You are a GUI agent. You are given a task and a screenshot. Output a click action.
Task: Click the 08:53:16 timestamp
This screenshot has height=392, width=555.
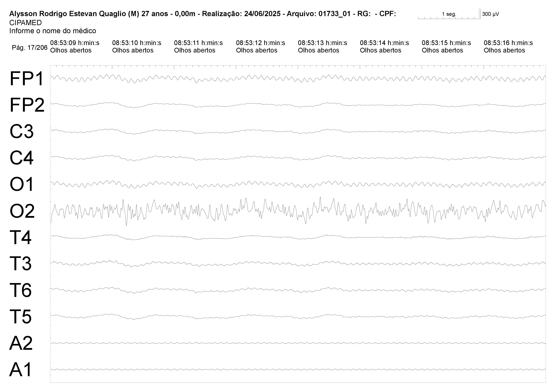click(x=508, y=43)
